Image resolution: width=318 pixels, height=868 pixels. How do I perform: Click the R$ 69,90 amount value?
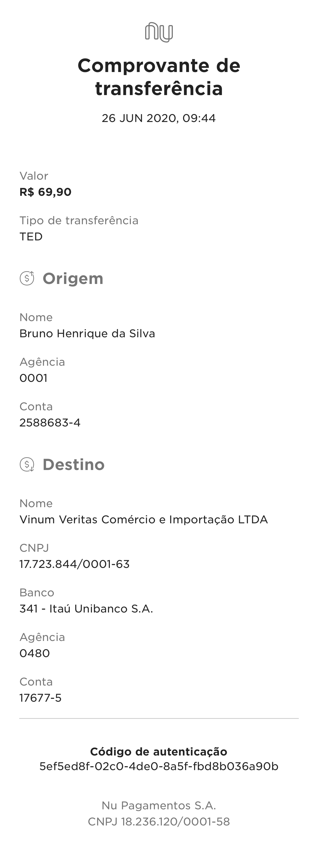point(45,192)
